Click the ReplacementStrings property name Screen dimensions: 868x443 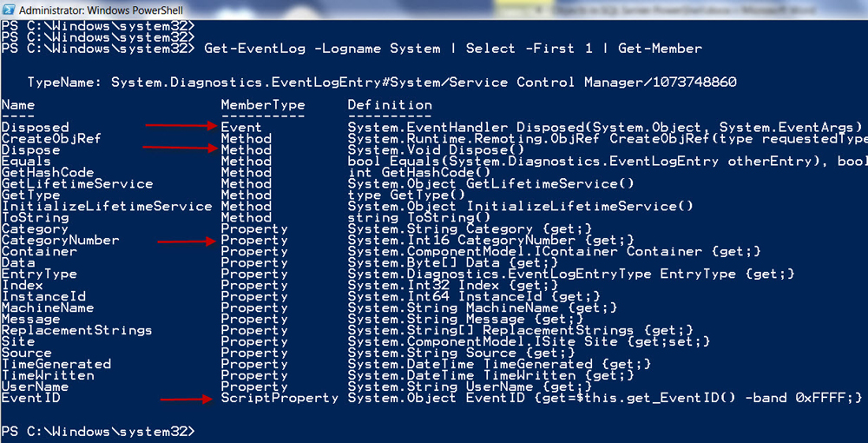point(76,330)
